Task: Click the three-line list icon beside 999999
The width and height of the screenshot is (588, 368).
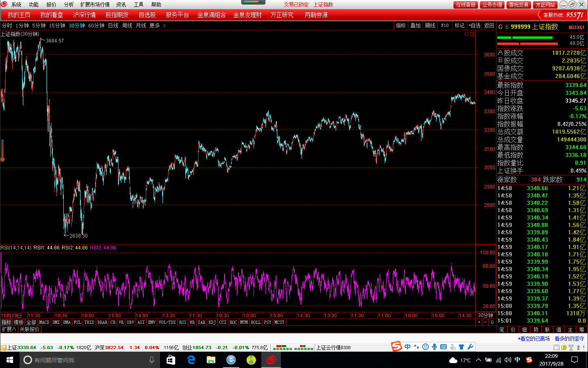Action: pyautogui.click(x=507, y=27)
